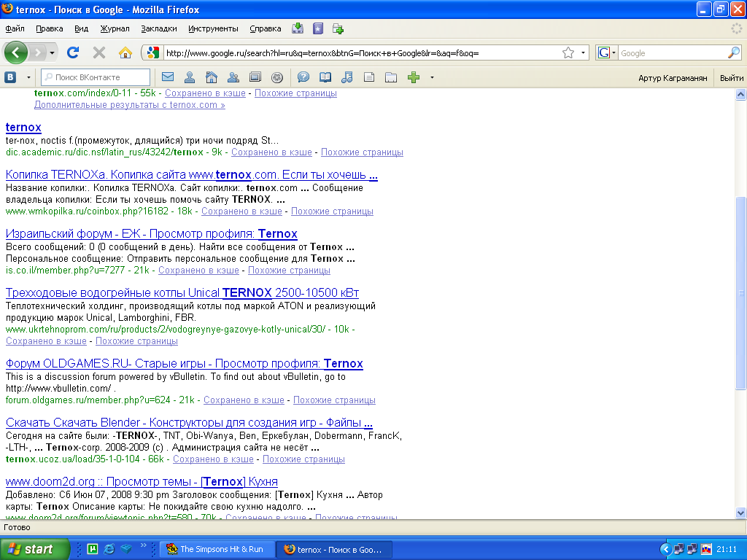Screen dimensions: 747x560
Task: Open the Трехходовые водогрейные котлы Unical TERNOX result
Action: (x=182, y=293)
